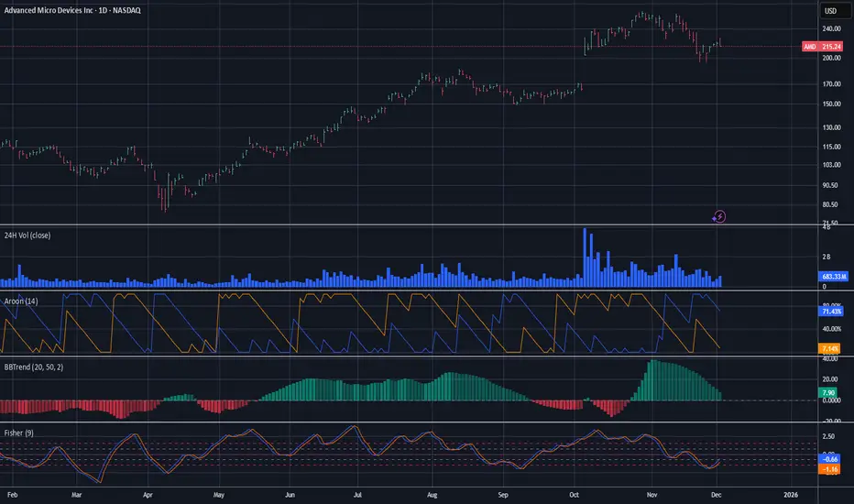Click the 240.00 price axis label
This screenshot has height=504, width=854.
(832, 29)
